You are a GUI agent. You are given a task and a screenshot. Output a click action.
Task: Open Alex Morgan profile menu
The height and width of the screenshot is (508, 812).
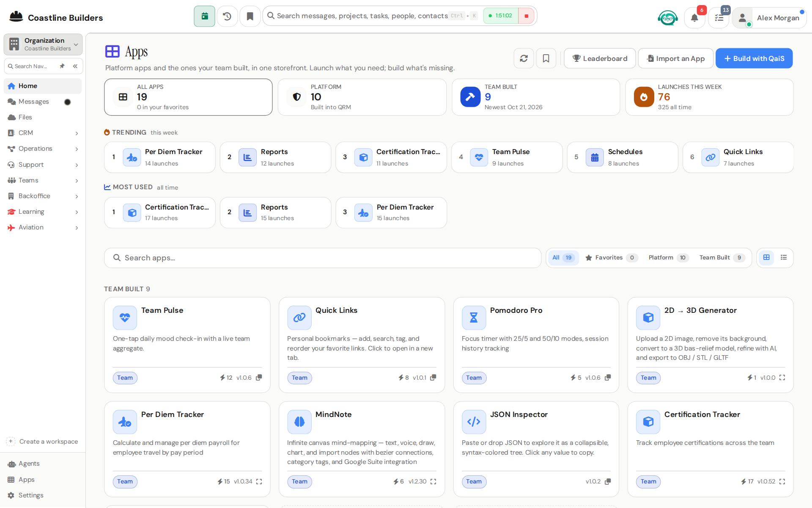click(x=769, y=18)
